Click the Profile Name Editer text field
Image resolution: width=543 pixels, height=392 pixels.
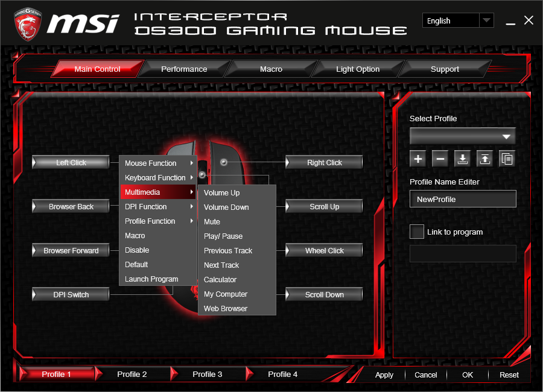(x=463, y=199)
